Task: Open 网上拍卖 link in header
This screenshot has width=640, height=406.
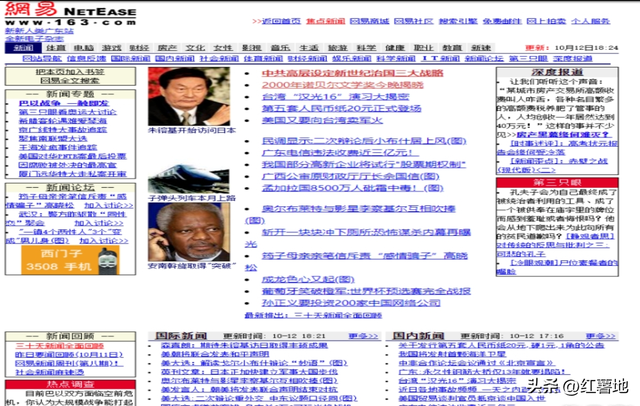Action: coord(546,21)
